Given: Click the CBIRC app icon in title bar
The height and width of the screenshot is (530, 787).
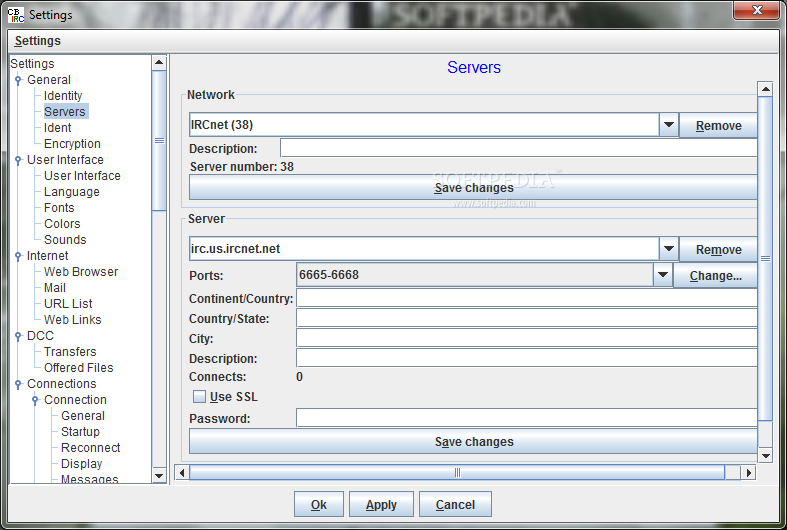Looking at the screenshot, I should click(16, 15).
